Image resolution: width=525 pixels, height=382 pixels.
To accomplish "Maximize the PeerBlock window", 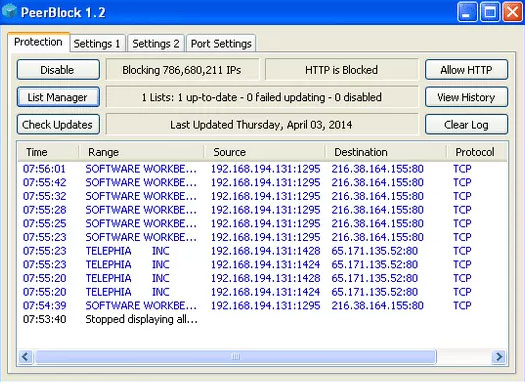I will (490, 12).
